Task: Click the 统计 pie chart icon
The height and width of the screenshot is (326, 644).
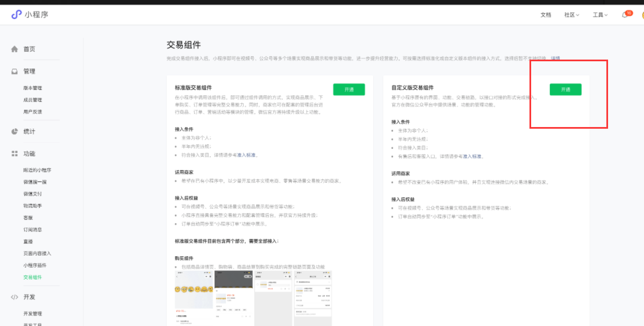Action: pyautogui.click(x=15, y=132)
